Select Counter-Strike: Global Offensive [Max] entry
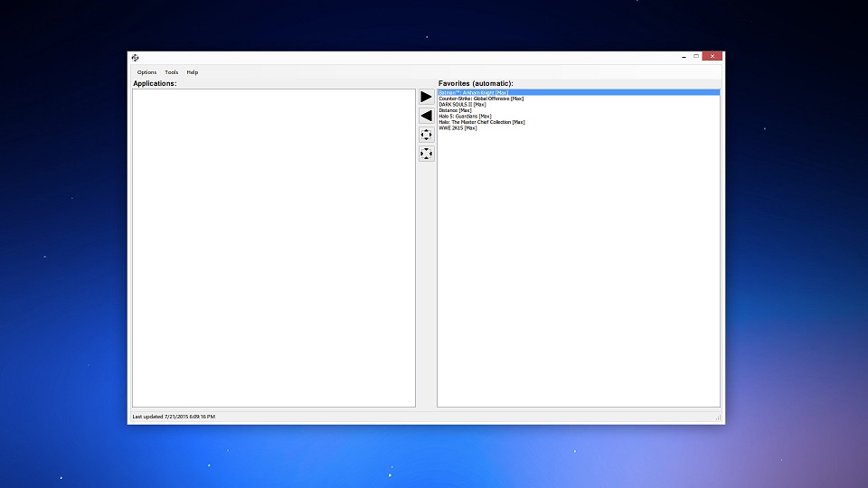Viewport: 868px width, 488px height. click(481, 99)
